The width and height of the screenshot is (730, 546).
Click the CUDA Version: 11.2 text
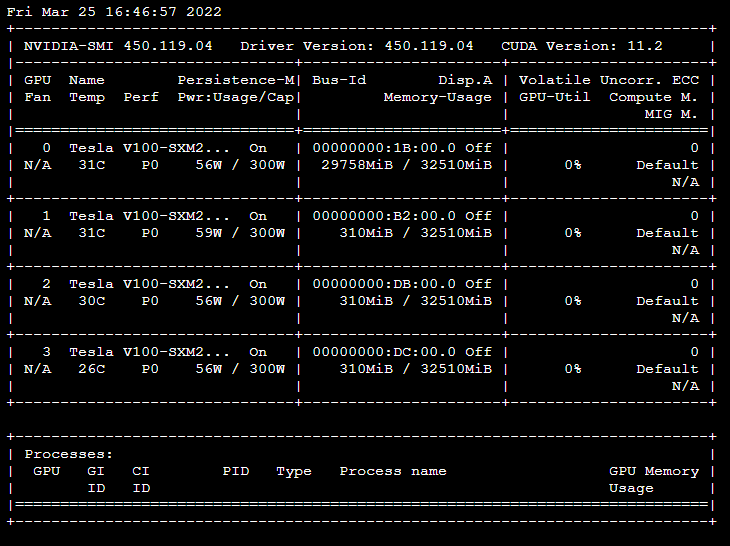pyautogui.click(x=581, y=46)
